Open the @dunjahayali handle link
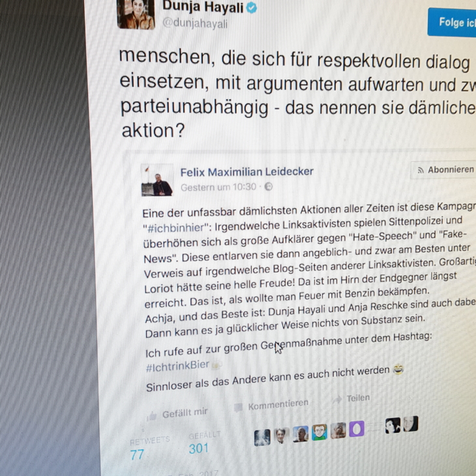The image size is (476, 476). click(x=195, y=23)
